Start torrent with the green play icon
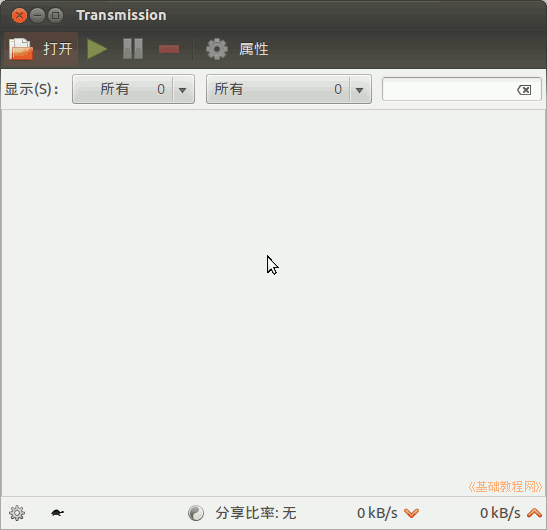 (x=97, y=49)
